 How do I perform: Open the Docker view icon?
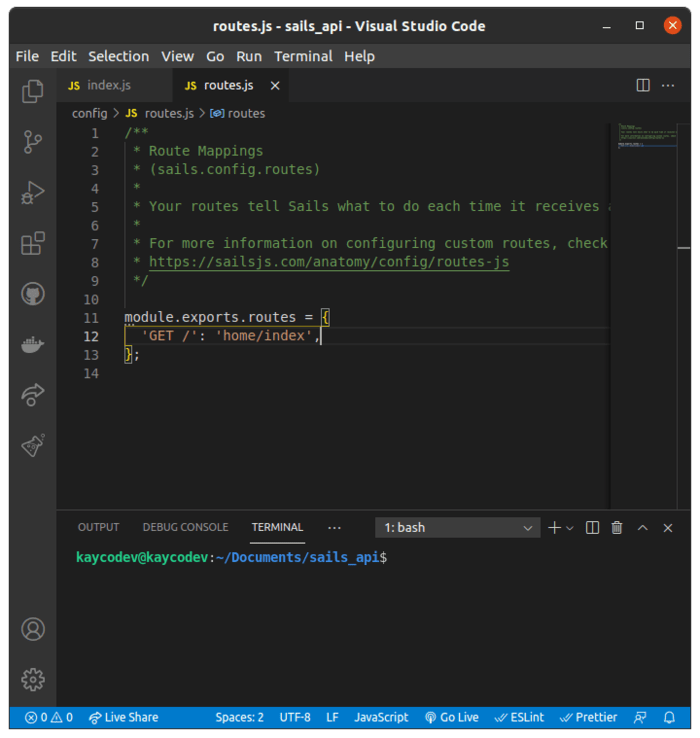point(32,345)
